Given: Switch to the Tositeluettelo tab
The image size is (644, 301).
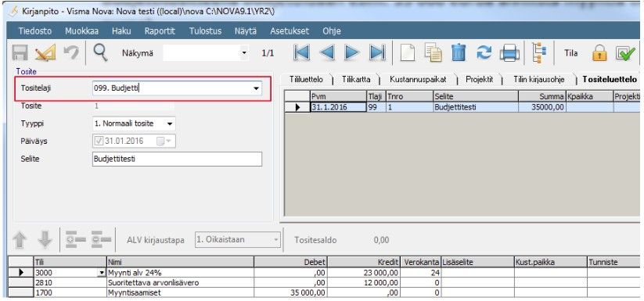Looking at the screenshot, I should 610,80.
